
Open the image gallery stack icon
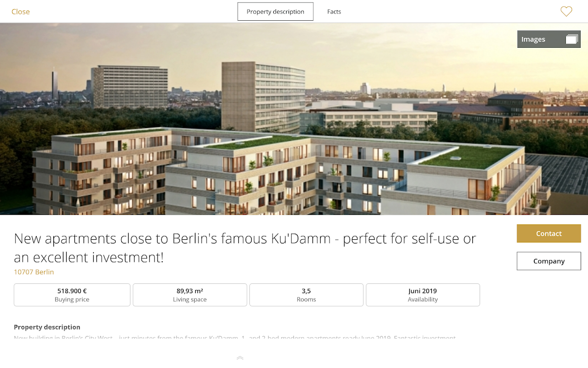(571, 39)
